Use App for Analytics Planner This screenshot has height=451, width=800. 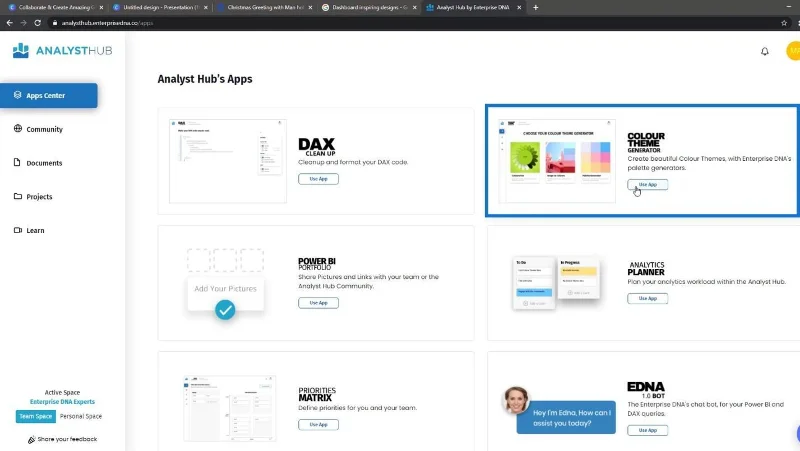tap(647, 298)
